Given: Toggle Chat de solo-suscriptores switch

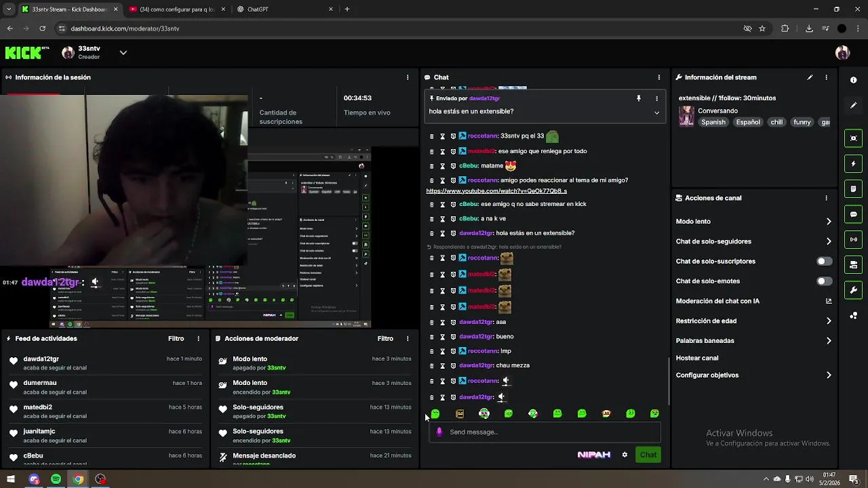Looking at the screenshot, I should pyautogui.click(x=824, y=261).
